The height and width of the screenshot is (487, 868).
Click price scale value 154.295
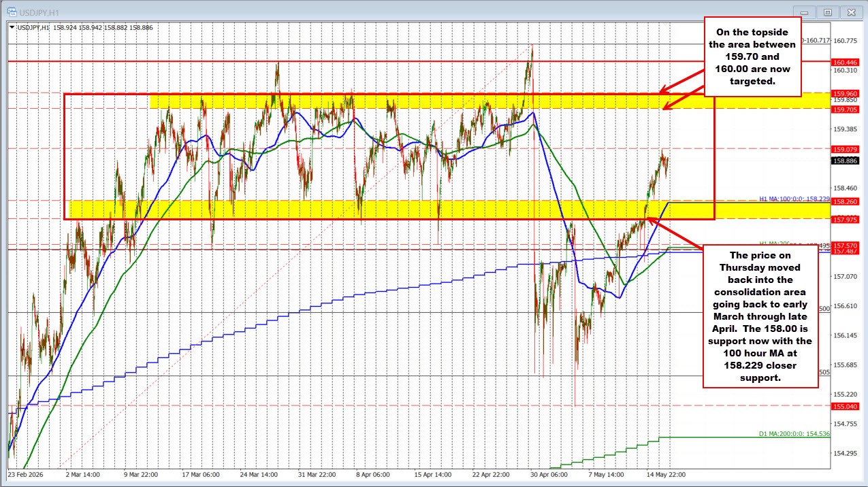(844, 453)
